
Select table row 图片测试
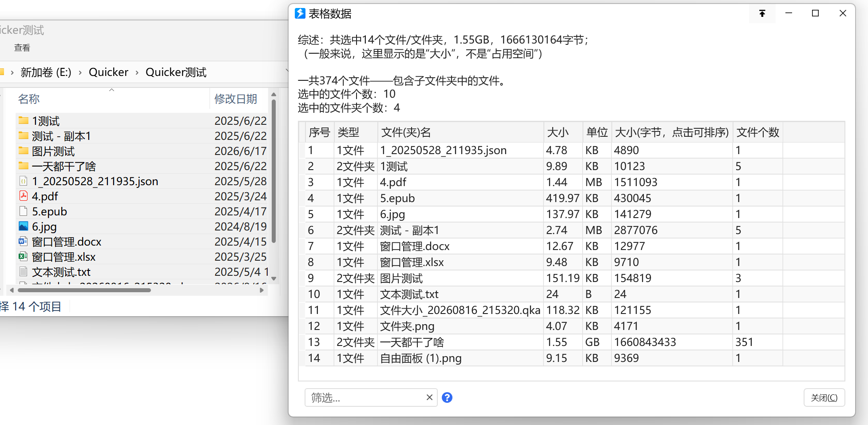click(571, 278)
